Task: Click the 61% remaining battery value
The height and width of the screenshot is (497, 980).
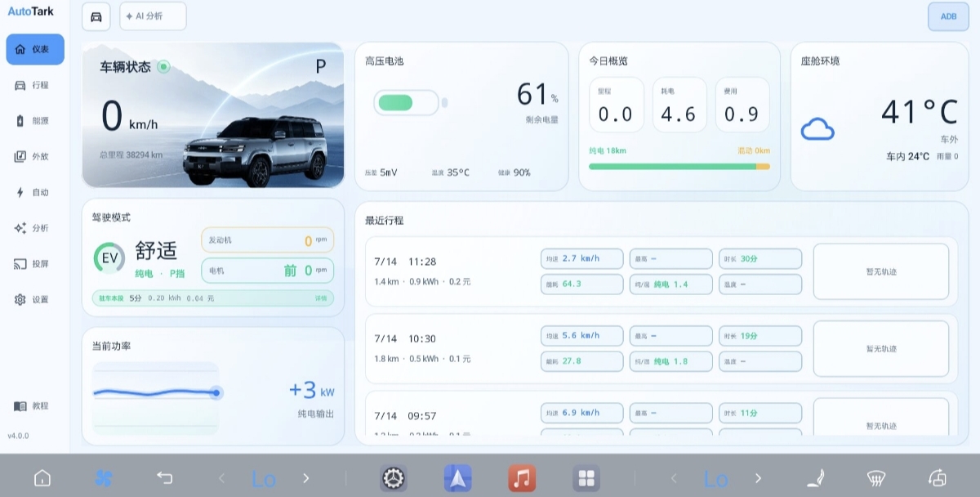Action: click(537, 95)
